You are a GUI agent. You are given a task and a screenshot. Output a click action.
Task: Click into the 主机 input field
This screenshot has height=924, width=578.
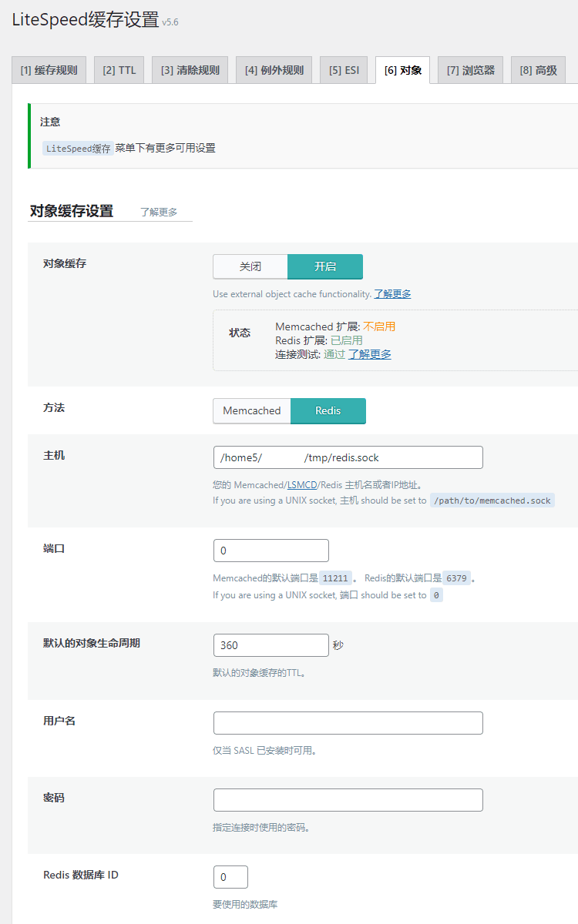tap(347, 457)
